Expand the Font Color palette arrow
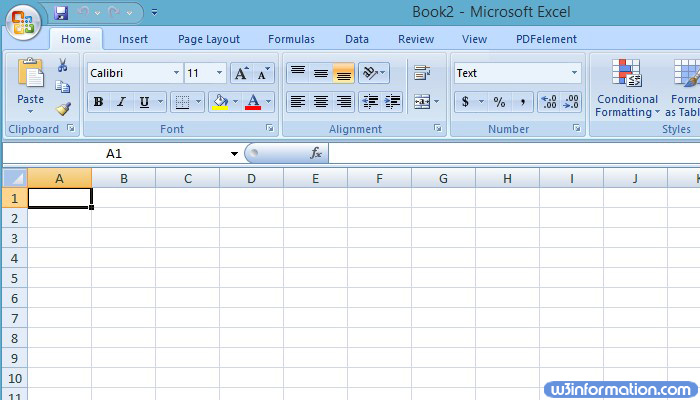This screenshot has height=400, width=700. (269, 102)
